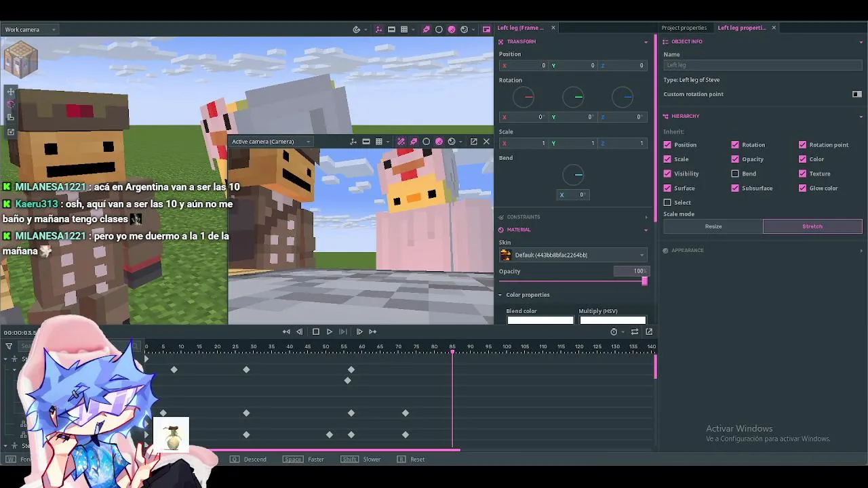The width and height of the screenshot is (868, 488).
Task: Open Skin Default dropdown
Action: (x=573, y=255)
